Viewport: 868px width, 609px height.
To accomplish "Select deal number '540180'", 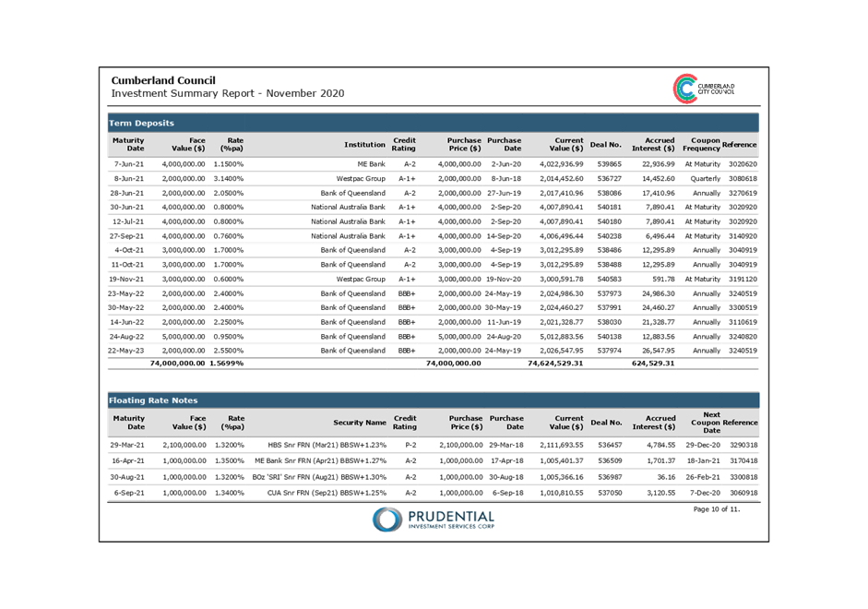I will (609, 221).
